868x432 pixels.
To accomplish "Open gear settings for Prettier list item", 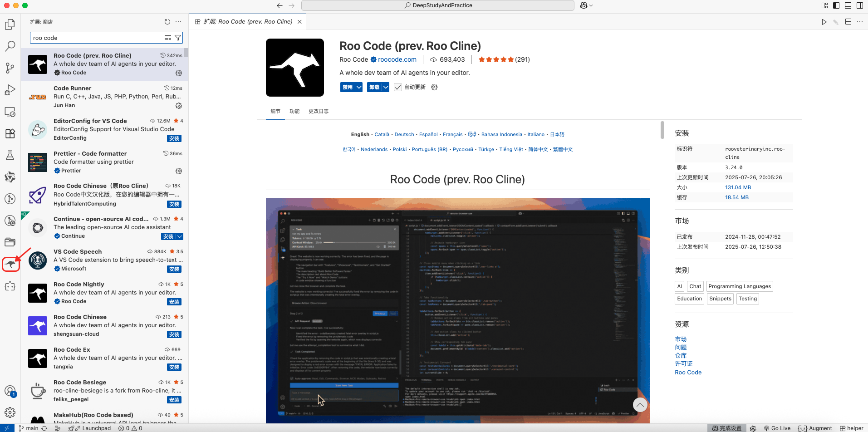I will [x=179, y=171].
